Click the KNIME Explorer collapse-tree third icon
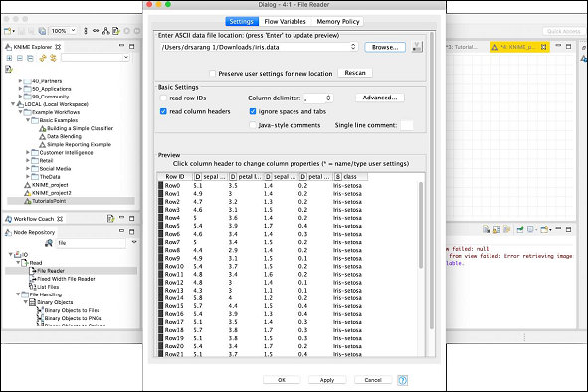This screenshot has height=392, width=588. [30, 58]
